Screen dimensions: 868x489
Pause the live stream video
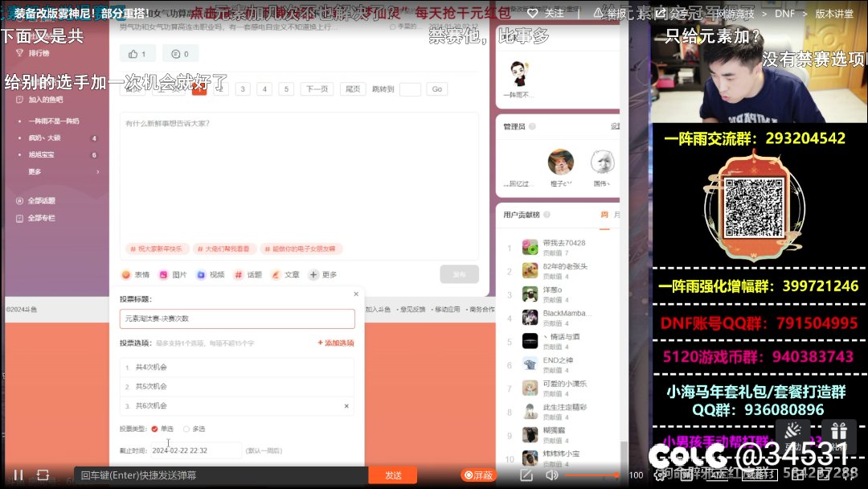point(18,475)
